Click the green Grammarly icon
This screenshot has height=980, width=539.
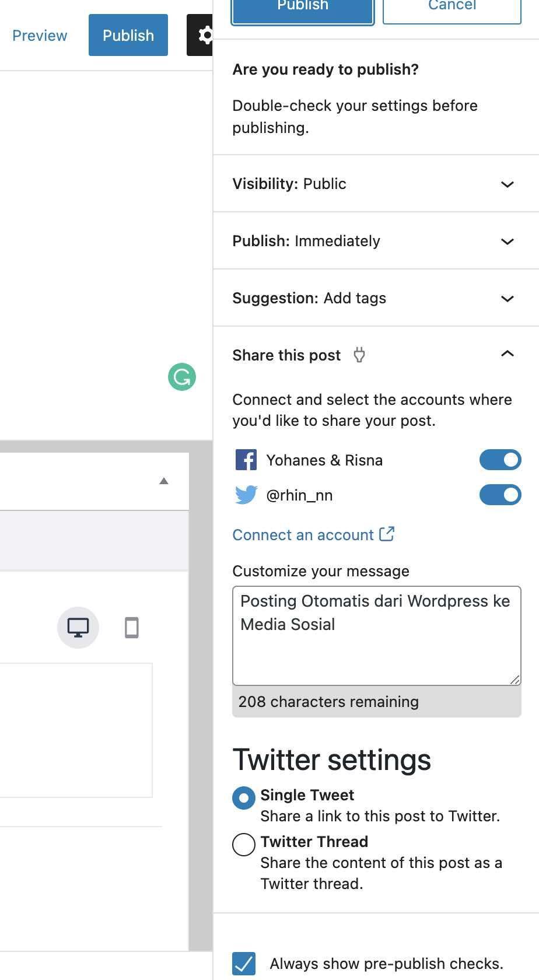182,377
